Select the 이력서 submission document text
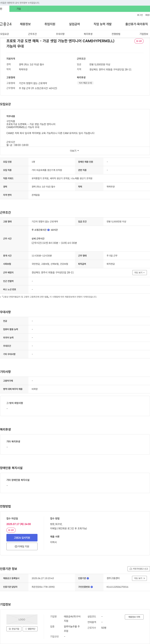The image size is (150, 644). [x=53, y=542]
